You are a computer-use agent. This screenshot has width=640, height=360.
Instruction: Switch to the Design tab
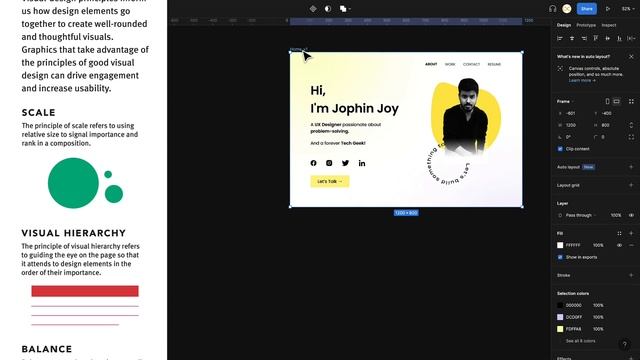tap(564, 25)
